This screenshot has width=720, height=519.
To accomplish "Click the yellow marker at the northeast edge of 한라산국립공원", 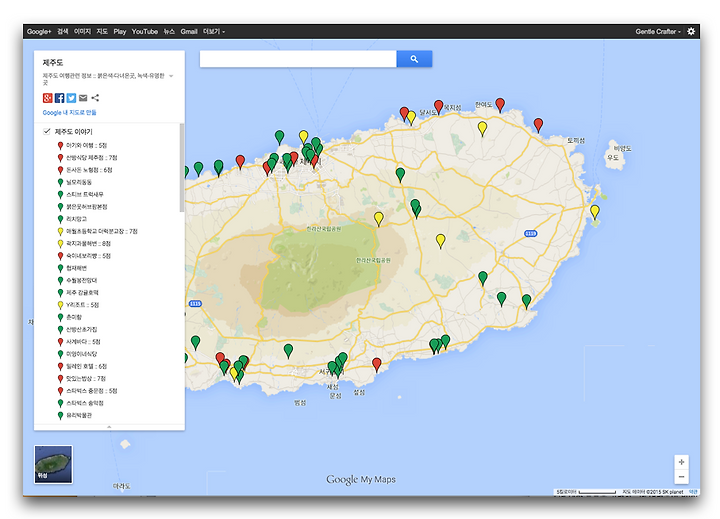I will (378, 218).
